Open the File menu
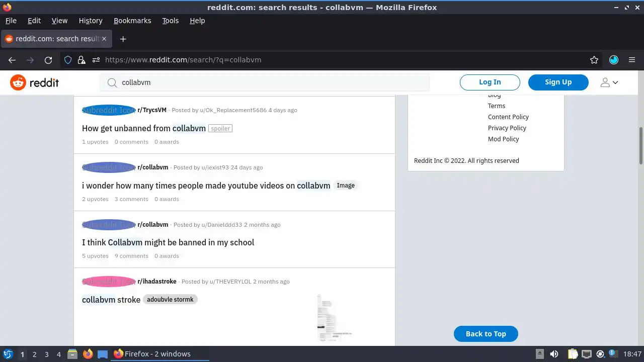 coord(11,21)
